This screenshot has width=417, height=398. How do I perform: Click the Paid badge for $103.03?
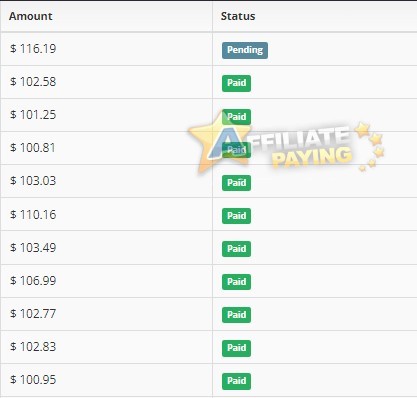click(236, 182)
